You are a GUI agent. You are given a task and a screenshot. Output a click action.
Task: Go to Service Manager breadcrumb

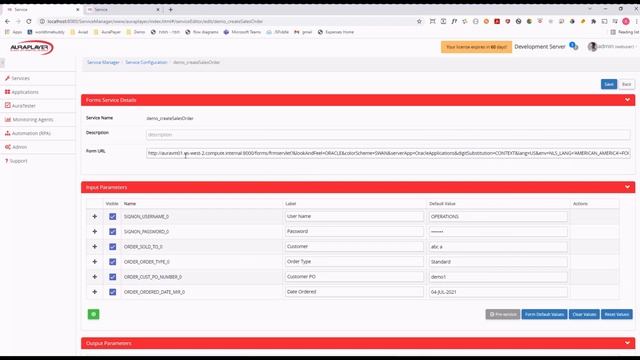(x=103, y=62)
